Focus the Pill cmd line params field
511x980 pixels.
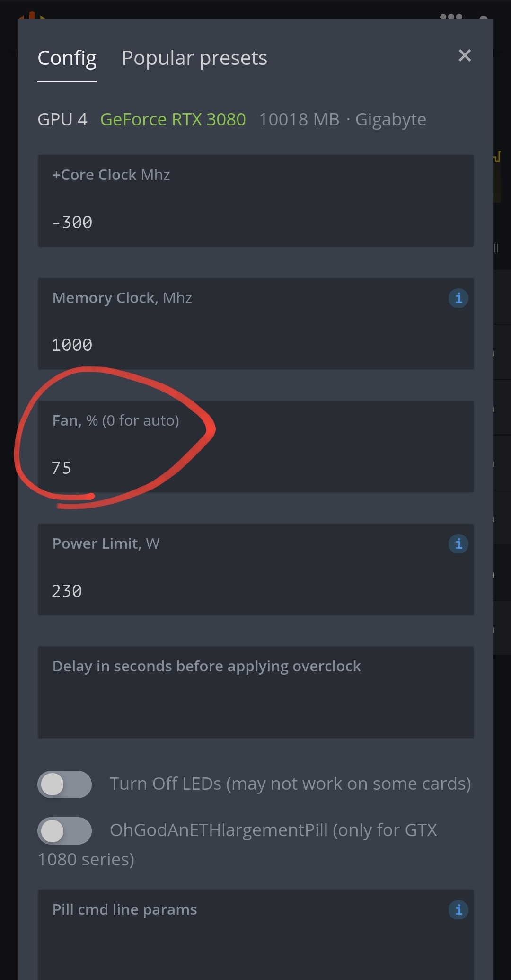tap(256, 935)
